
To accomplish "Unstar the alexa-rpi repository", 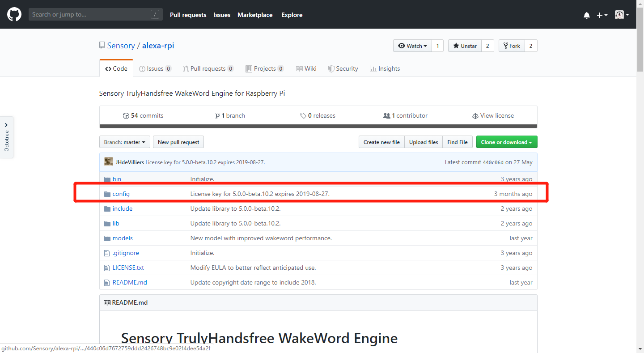I will (464, 45).
